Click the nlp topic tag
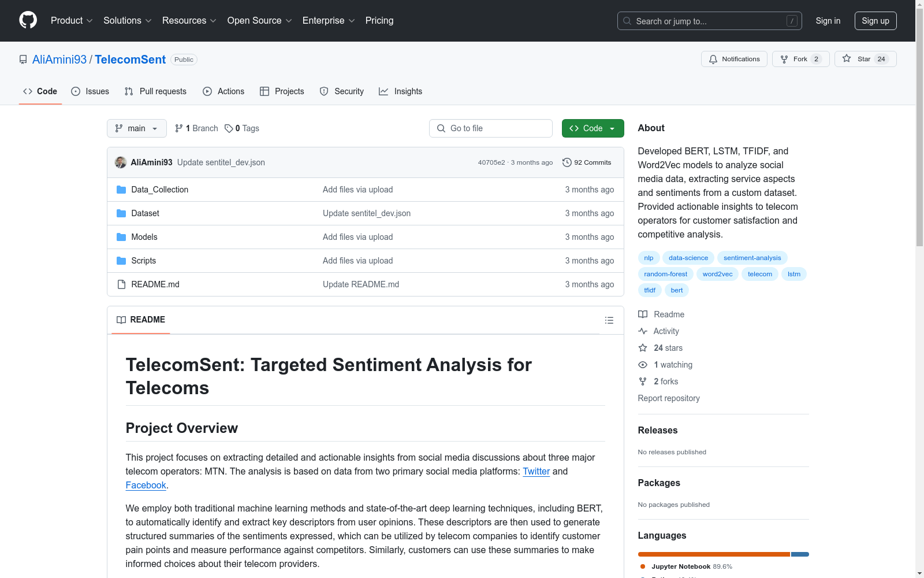This screenshot has width=924, height=578. click(649, 258)
